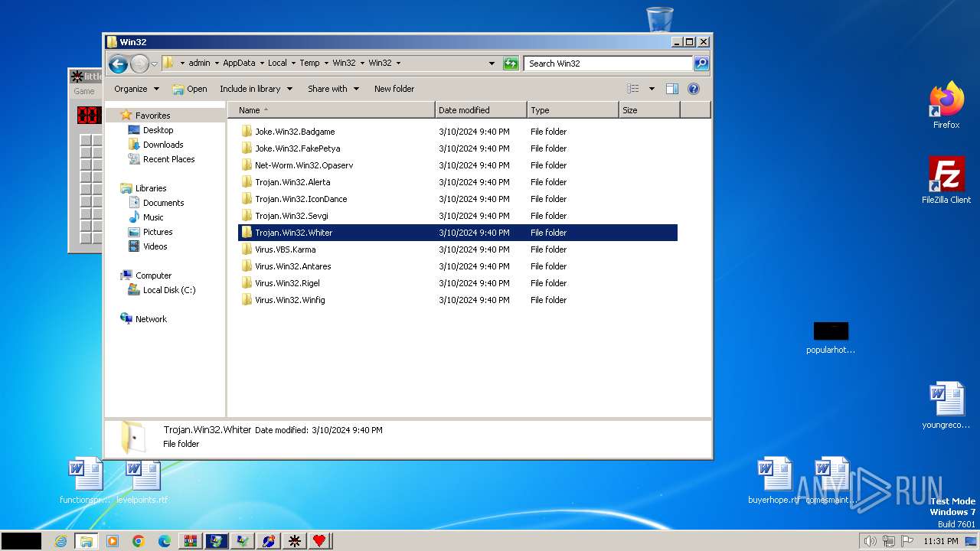Open the Organize menu
The height and width of the screenshot is (551, 980).
[136, 89]
